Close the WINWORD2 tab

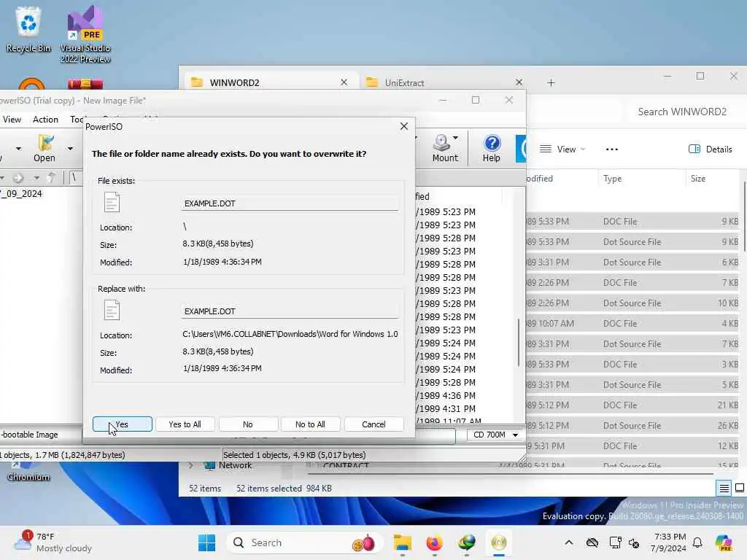(344, 82)
